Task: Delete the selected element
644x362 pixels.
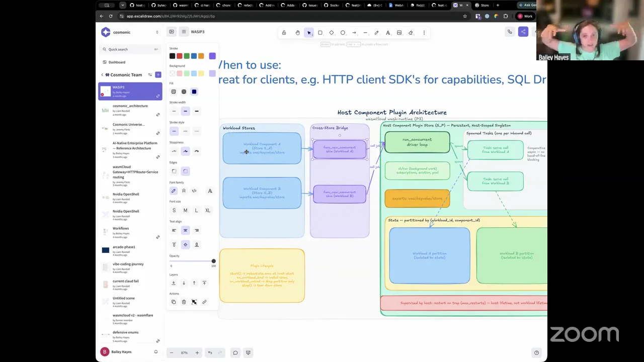Action: click(184, 302)
